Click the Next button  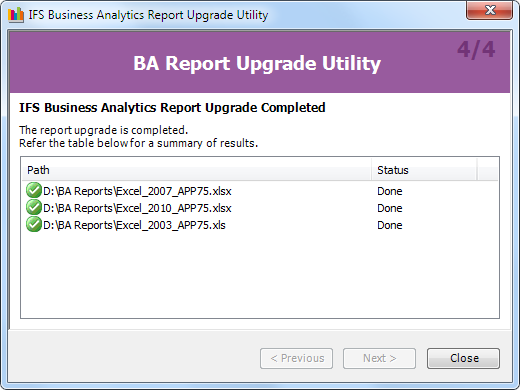coord(379,358)
